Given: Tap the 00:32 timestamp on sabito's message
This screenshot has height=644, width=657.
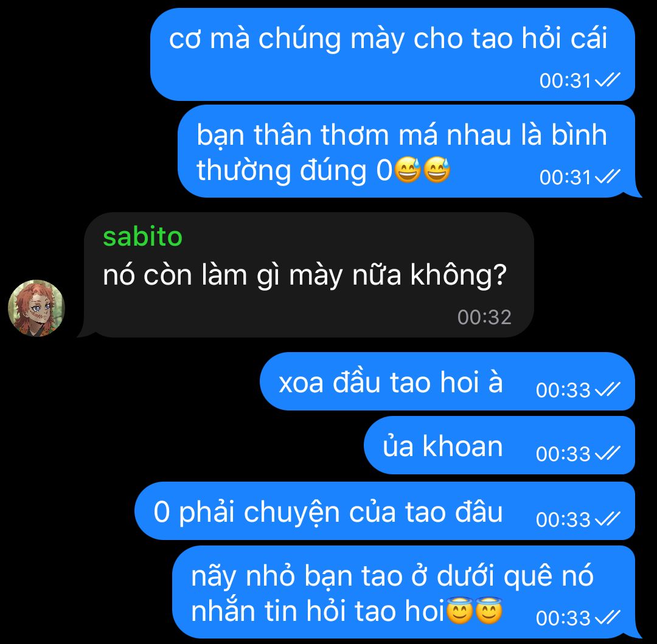Looking at the screenshot, I should click(x=484, y=317).
